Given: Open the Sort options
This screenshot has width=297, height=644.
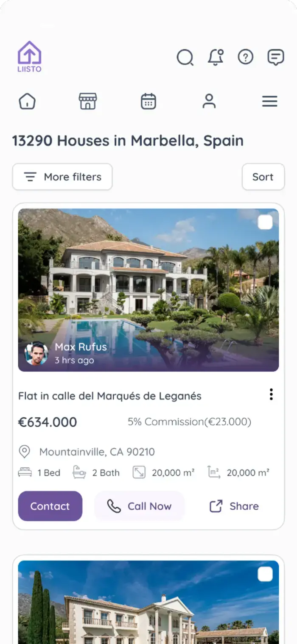Looking at the screenshot, I should coord(263,177).
